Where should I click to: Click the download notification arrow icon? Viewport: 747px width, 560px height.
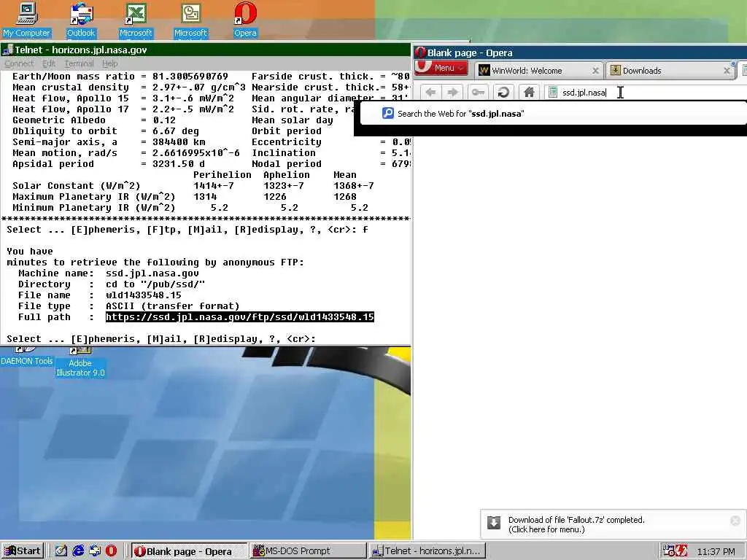click(x=494, y=523)
